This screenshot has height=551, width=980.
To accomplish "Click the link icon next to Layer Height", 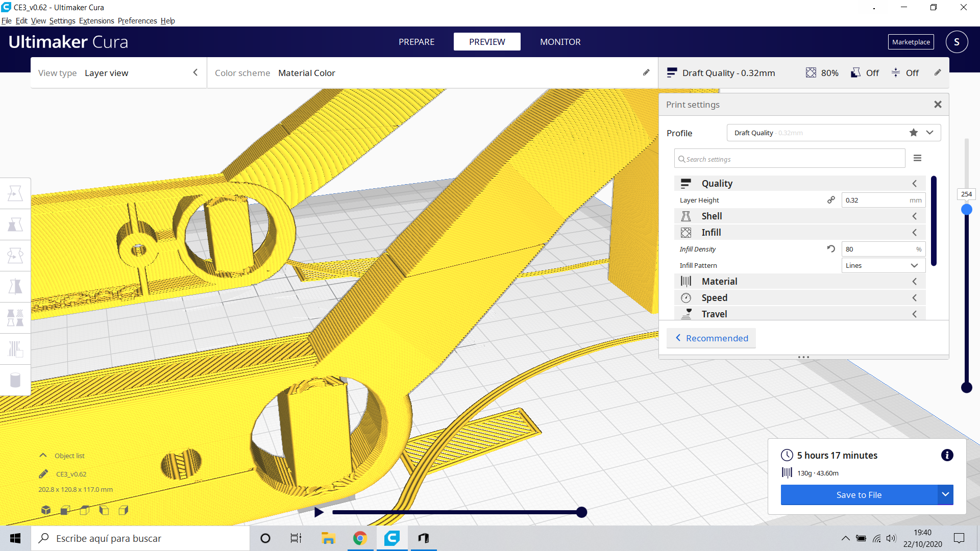I will click(x=831, y=200).
